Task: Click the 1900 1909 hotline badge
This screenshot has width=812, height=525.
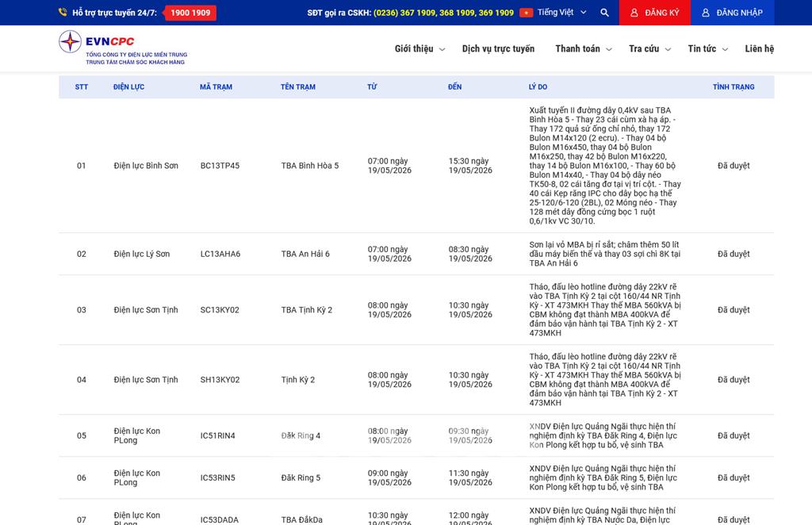Action: pos(190,13)
